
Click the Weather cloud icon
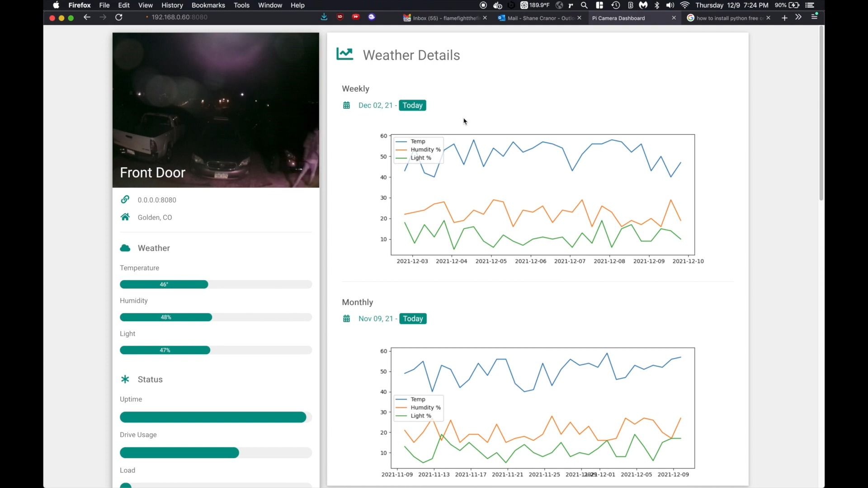pyautogui.click(x=125, y=248)
